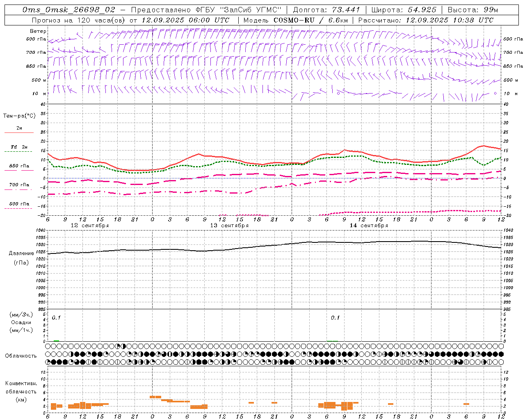The height and width of the screenshot is (420, 525).
Task: Click the Прогноз на 120 часа(ов) text
Action: point(79,20)
